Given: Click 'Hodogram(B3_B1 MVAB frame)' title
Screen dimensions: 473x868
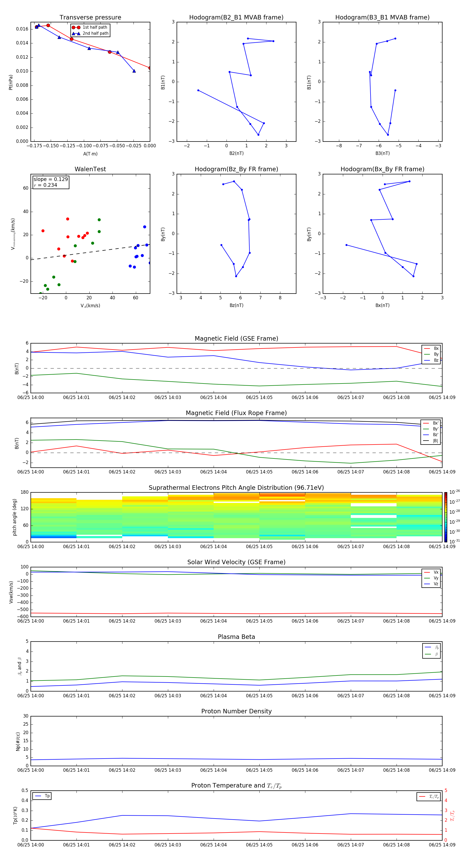Looking at the screenshot, I should coord(382,17).
